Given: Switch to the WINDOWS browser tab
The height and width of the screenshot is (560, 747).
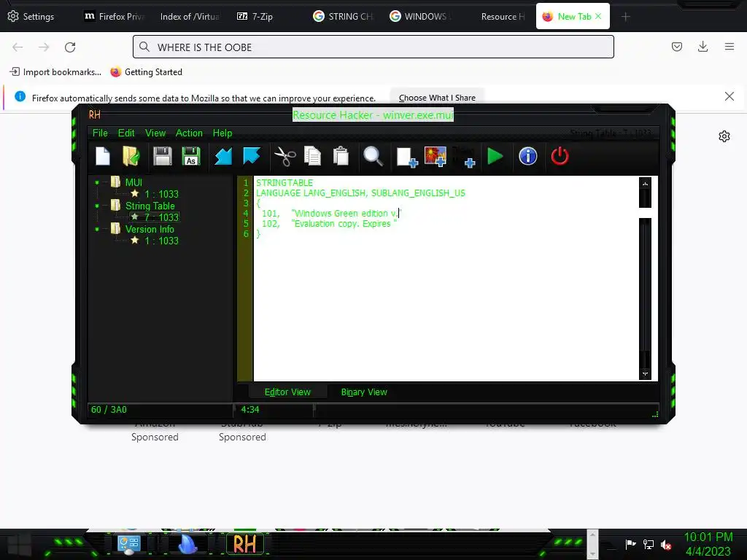Looking at the screenshot, I should pos(419,16).
